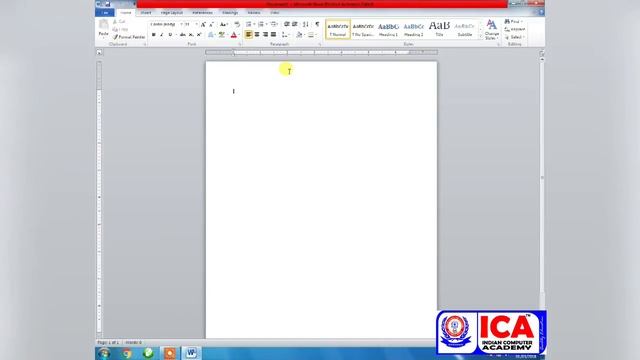This screenshot has height=360, width=640.
Task: Switch to the Page Layout tab
Action: pyautogui.click(x=171, y=13)
